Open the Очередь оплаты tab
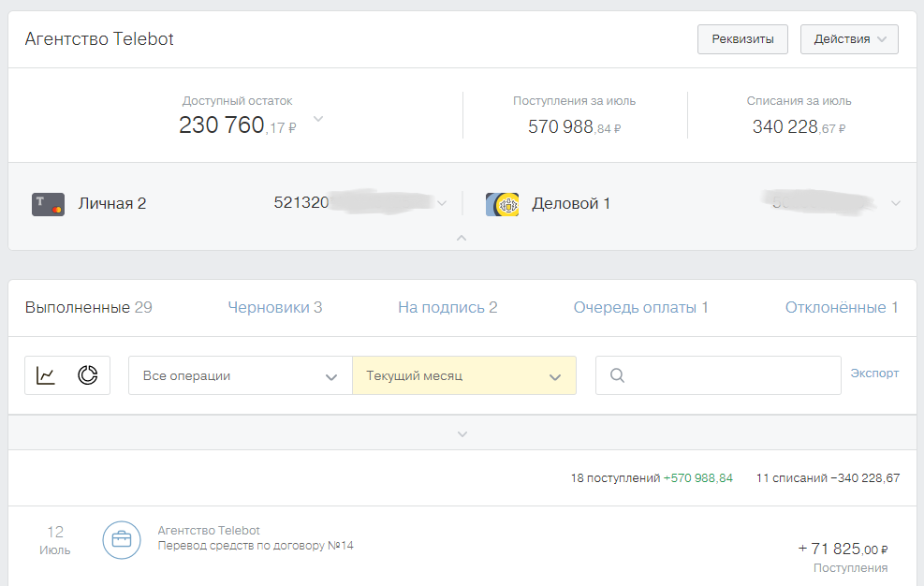 point(640,307)
